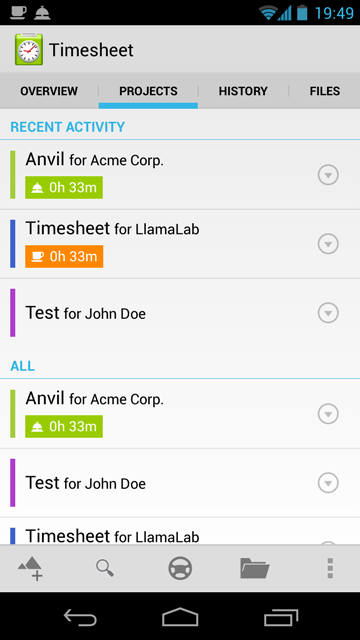Switch to the Overview tab
360x640 pixels.
(49, 91)
